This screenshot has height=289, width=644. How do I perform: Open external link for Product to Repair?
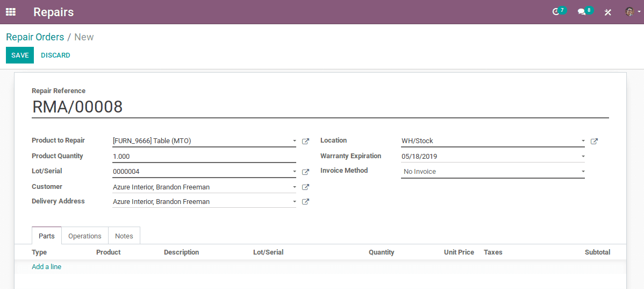(x=305, y=141)
